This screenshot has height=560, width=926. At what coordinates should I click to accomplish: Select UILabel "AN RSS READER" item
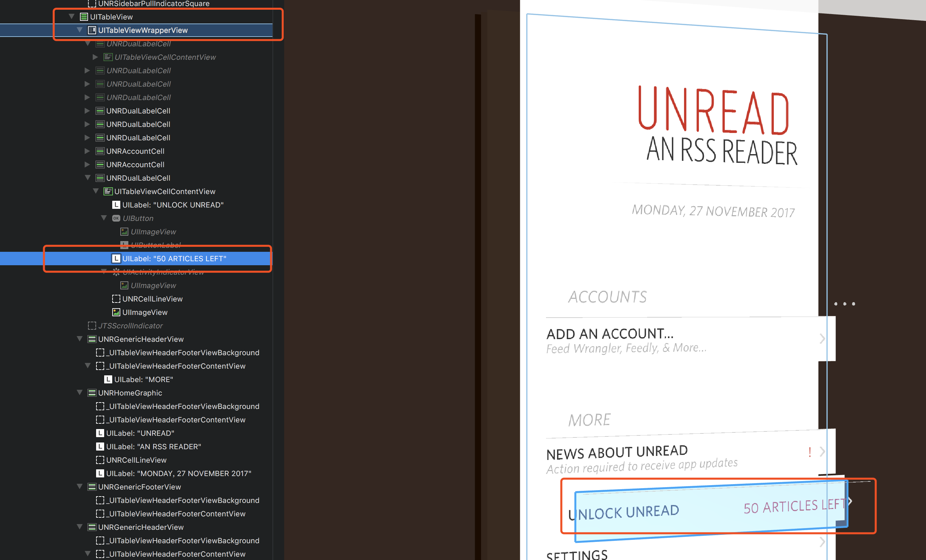(x=153, y=447)
